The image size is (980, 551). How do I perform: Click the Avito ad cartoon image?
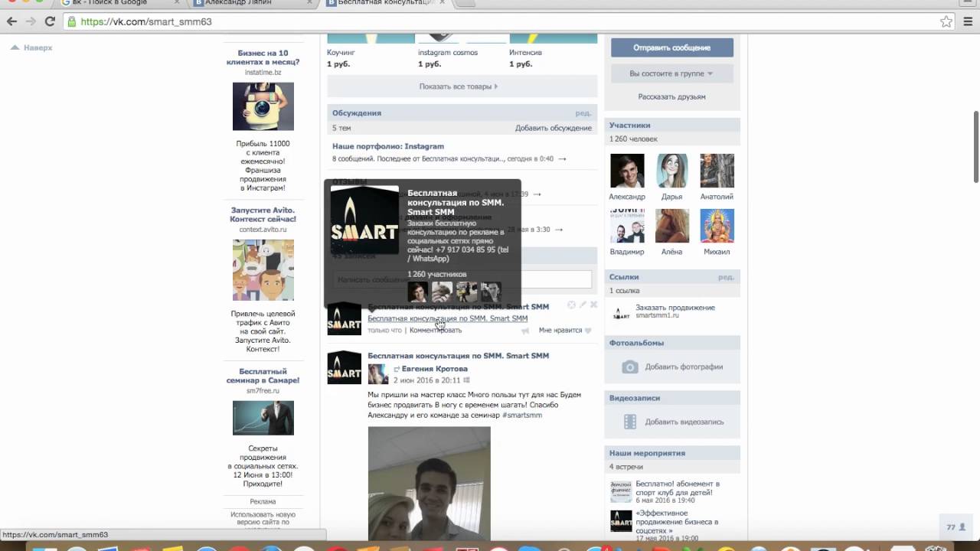coord(263,270)
